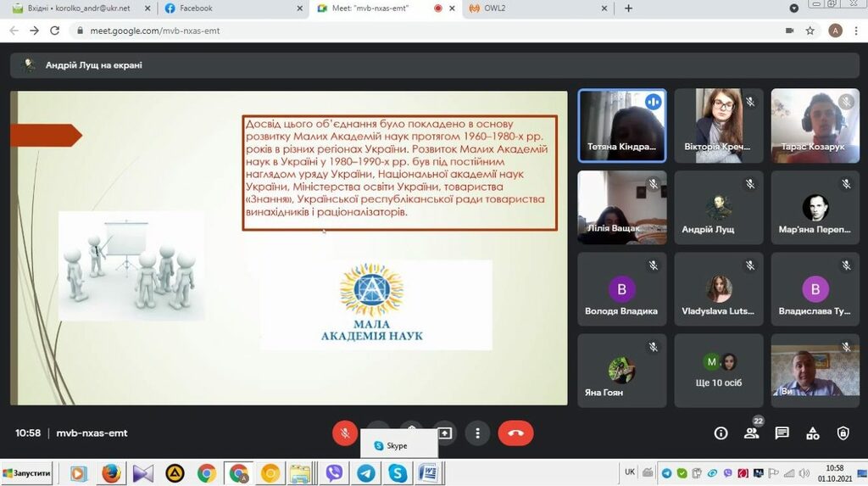Open the three-dot more options menu
The image size is (868, 486).
(x=478, y=433)
